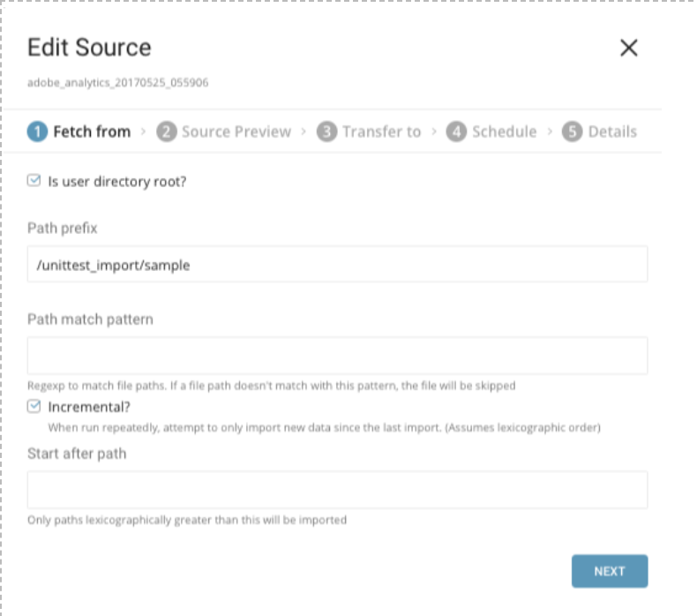The width and height of the screenshot is (697, 616).
Task: Click the step 2 number circle
Action: tap(166, 131)
